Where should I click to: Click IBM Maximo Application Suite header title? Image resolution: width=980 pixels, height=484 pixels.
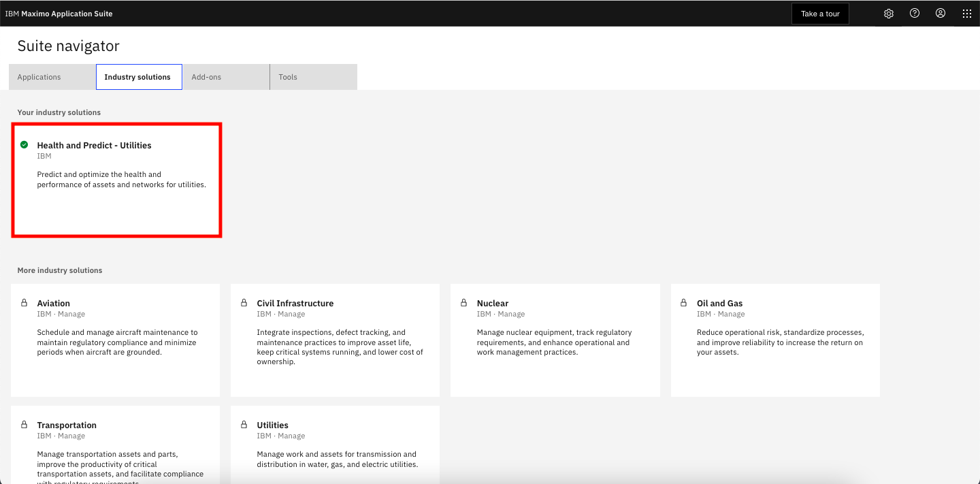[59, 14]
